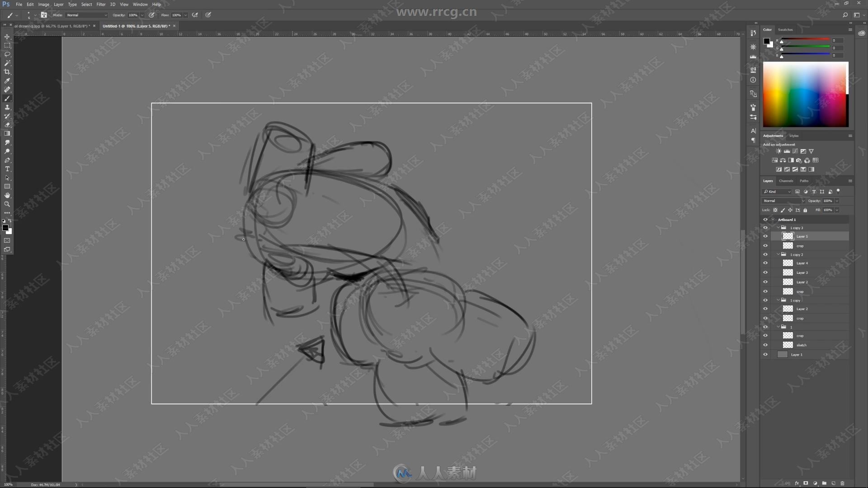
Task: Lock transparent pixels in Layers panel
Action: click(775, 210)
